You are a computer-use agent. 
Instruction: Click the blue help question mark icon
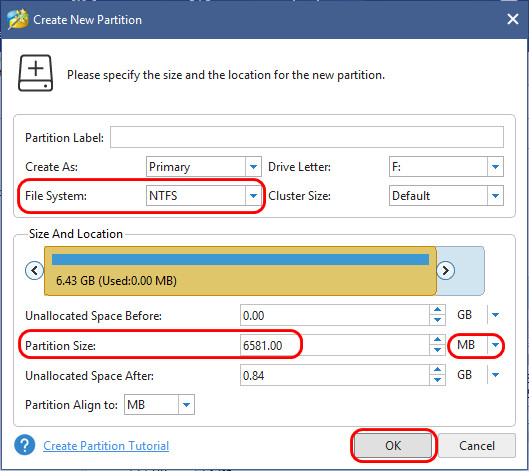point(25,445)
